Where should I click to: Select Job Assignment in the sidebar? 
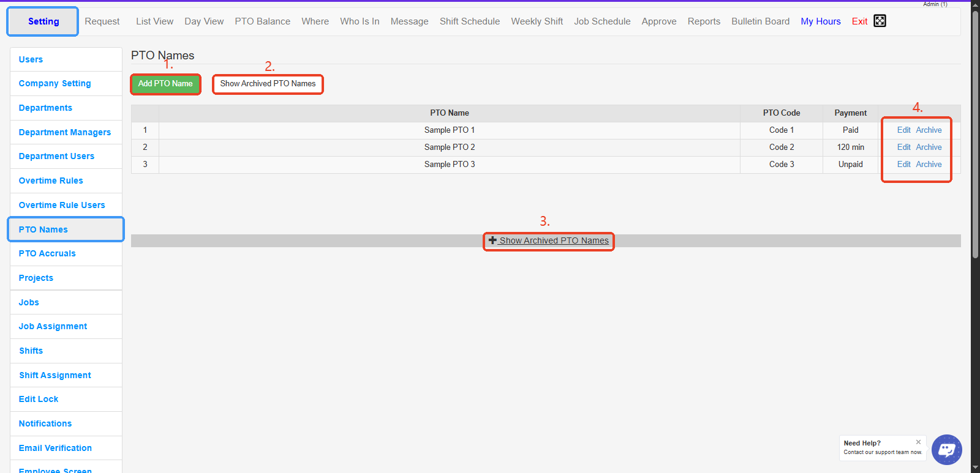pos(53,326)
